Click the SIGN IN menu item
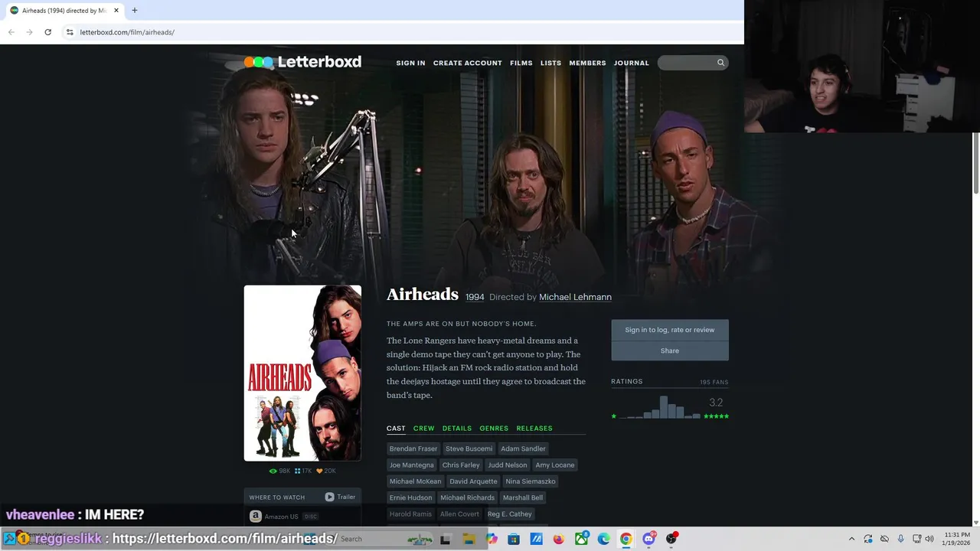980x551 pixels. pyautogui.click(x=410, y=63)
